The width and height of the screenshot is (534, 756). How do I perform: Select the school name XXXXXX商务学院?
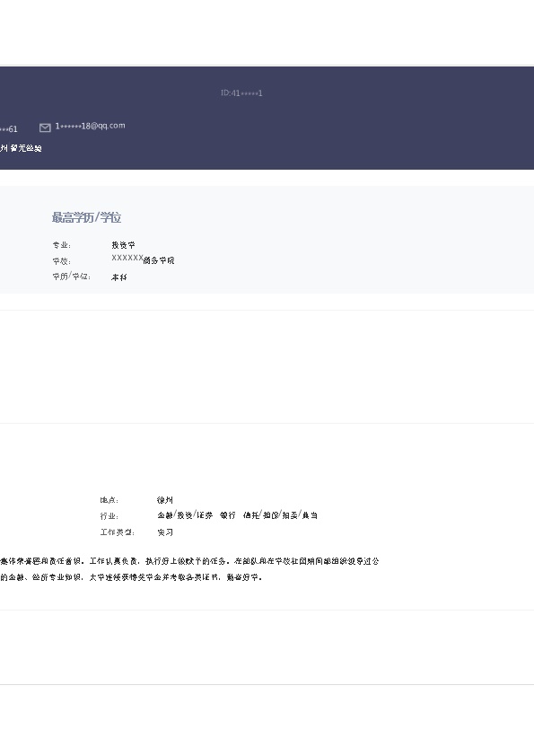143,259
